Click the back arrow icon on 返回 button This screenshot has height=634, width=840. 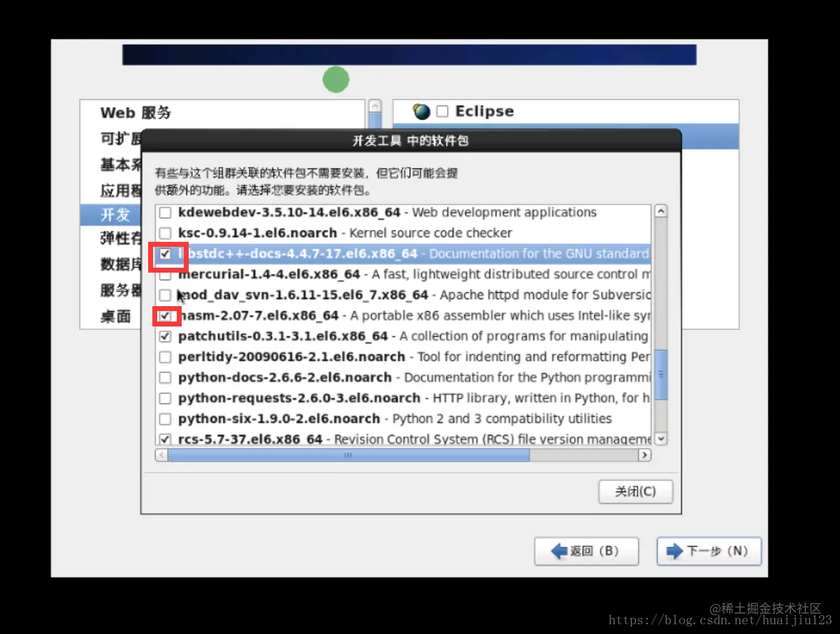559,551
